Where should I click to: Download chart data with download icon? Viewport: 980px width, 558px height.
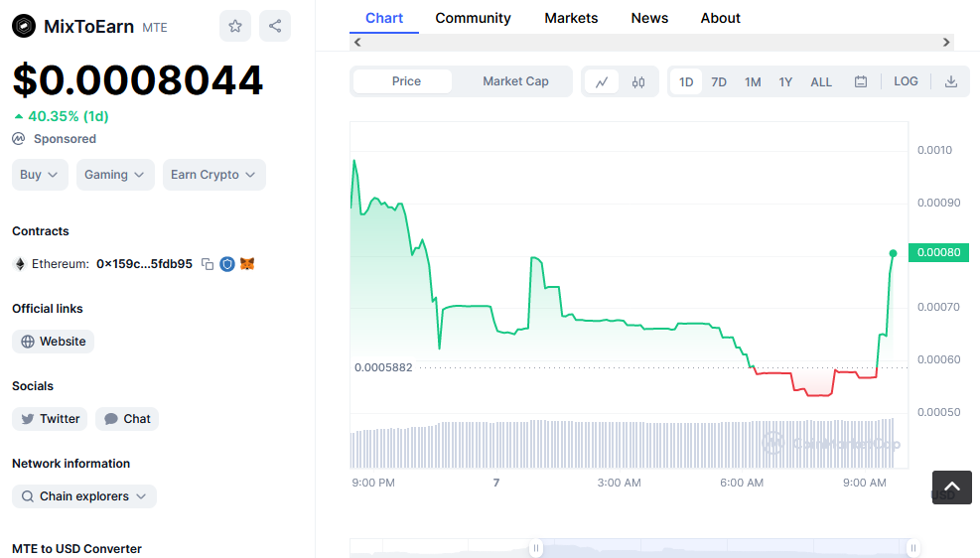tap(950, 81)
